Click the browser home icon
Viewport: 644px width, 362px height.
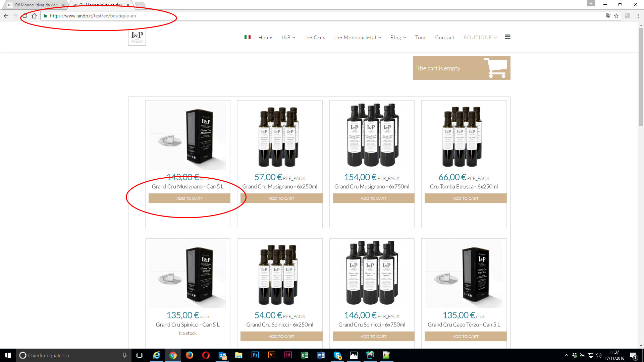pos(34,16)
